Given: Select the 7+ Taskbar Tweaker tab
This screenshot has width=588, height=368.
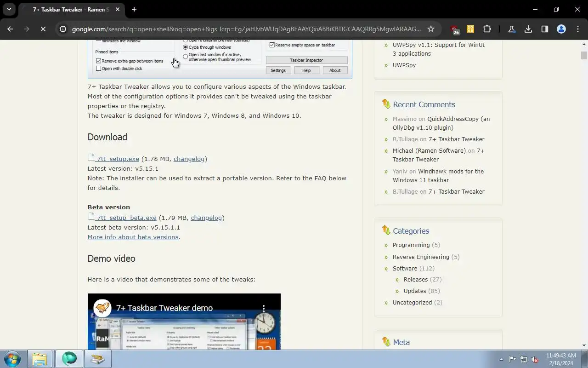Looking at the screenshot, I should 71,9.
